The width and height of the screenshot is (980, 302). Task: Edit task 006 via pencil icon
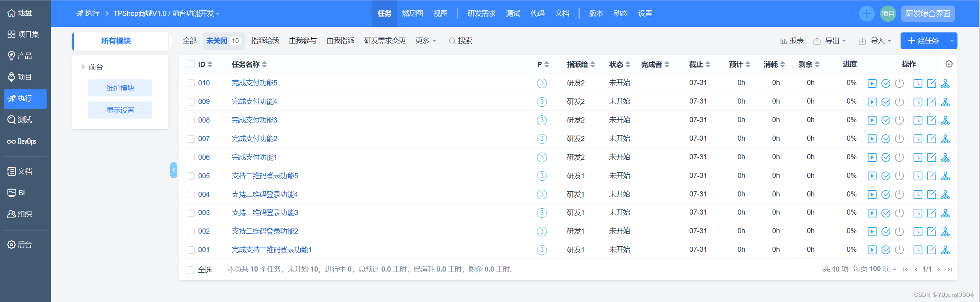[x=931, y=157]
